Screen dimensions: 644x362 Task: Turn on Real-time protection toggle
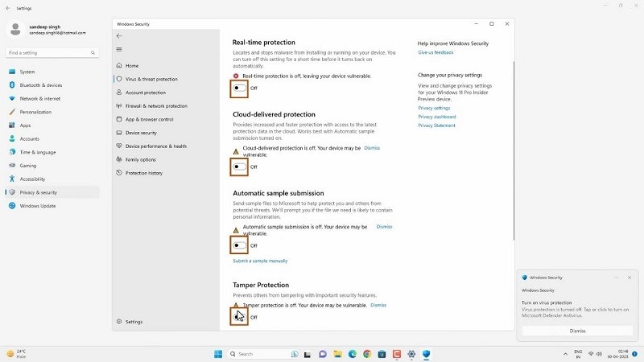tap(239, 88)
